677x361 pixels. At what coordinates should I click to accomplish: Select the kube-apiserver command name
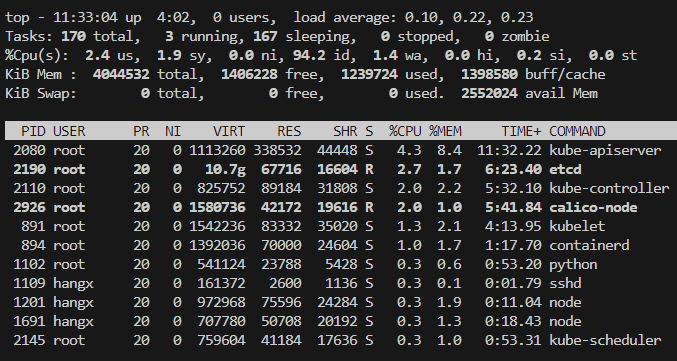point(605,151)
